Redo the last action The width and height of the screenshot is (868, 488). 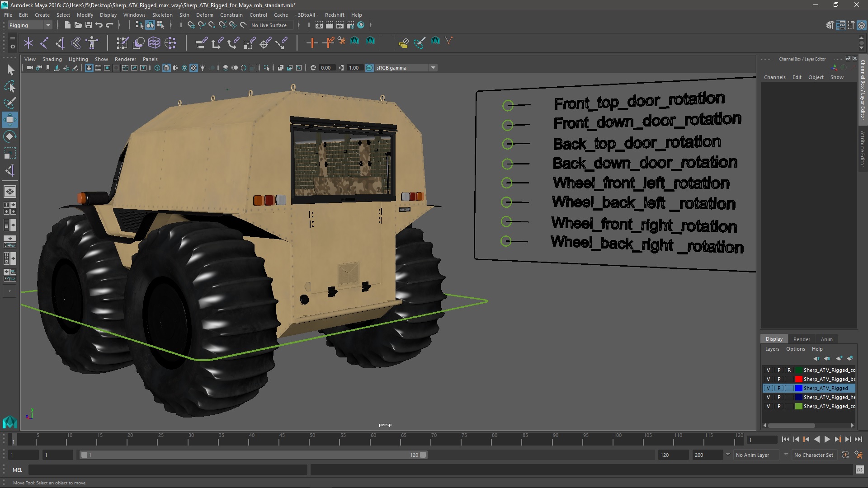click(109, 25)
